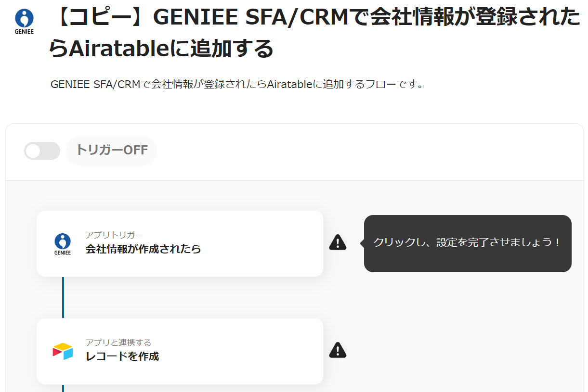
Task: Click the トリガーOFF status label
Action: tap(112, 150)
